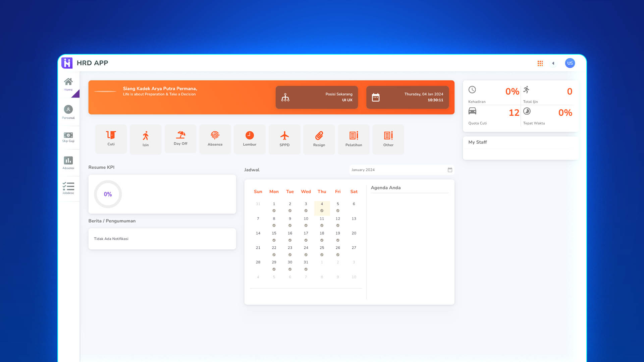Viewport: 644px width, 362px height.
Task: Click the left navigation arrow toggle
Action: coord(553,63)
